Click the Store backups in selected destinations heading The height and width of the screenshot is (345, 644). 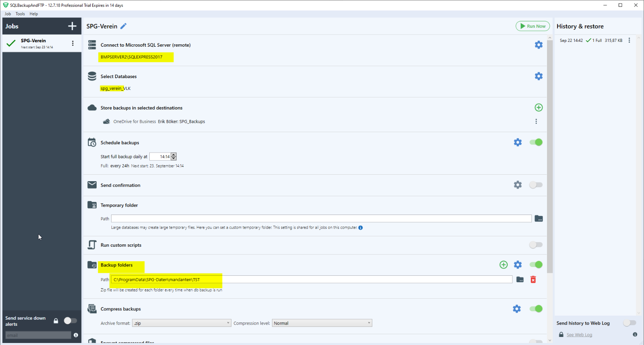click(x=141, y=108)
